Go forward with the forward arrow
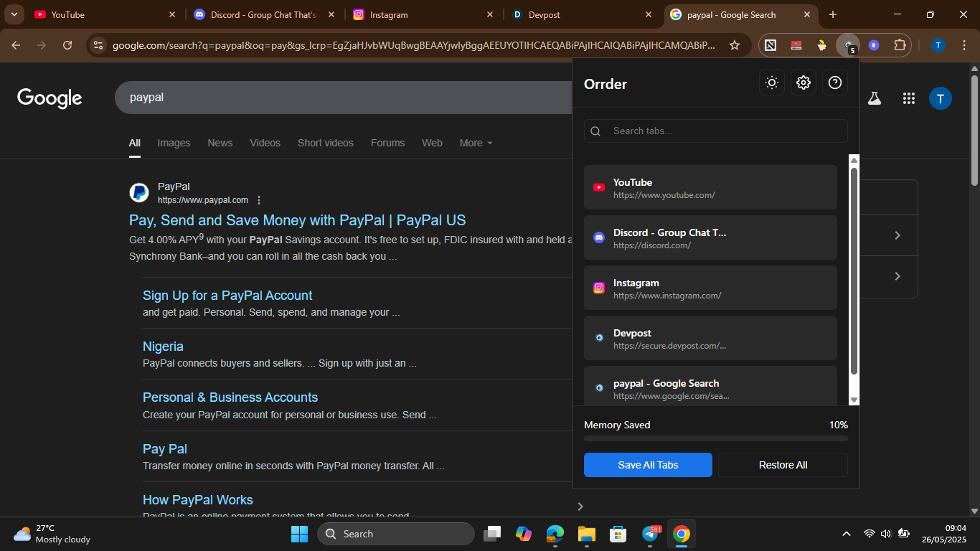The width and height of the screenshot is (980, 551). [x=42, y=45]
